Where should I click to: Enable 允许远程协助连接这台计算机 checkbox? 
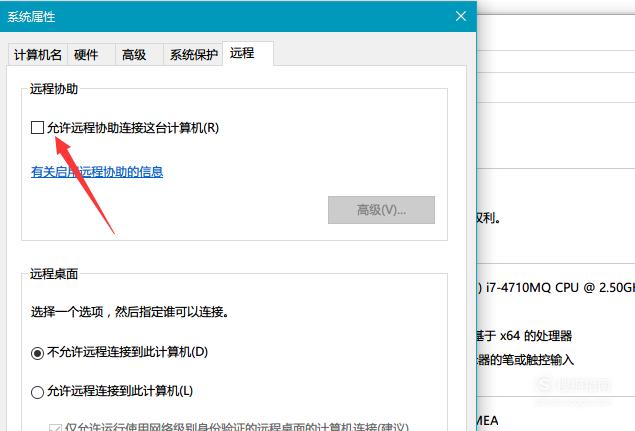point(37,128)
